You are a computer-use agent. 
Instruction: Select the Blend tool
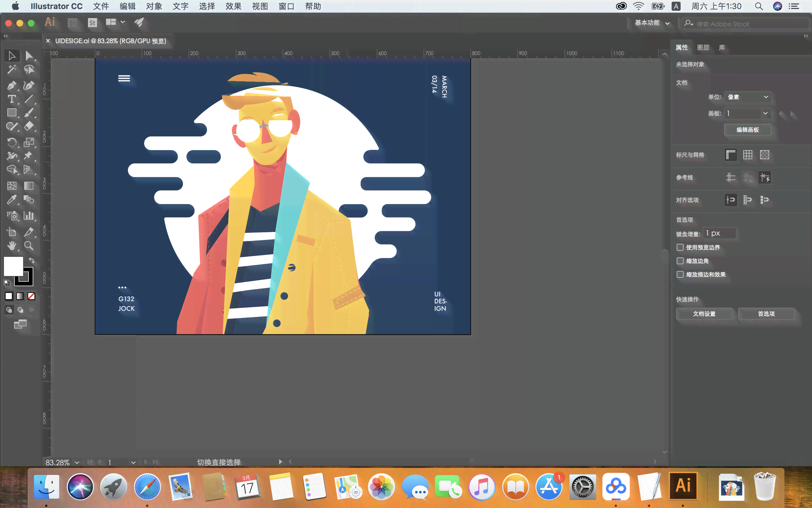(29, 200)
